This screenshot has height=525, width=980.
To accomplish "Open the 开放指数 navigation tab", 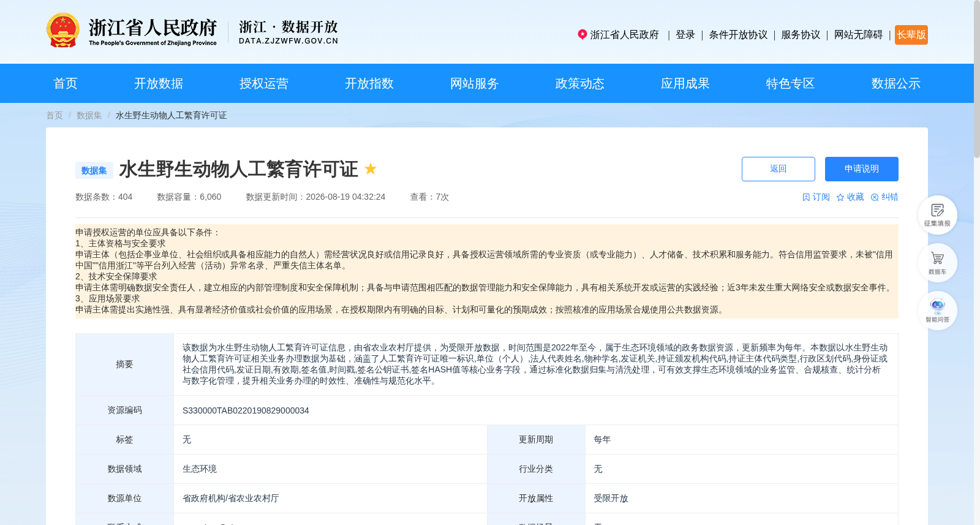I will tap(369, 83).
